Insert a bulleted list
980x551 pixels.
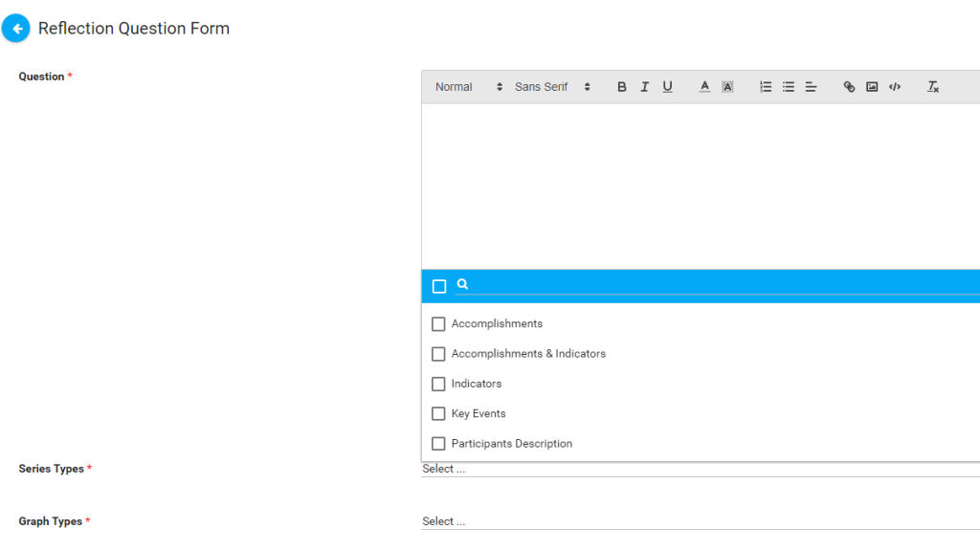[788, 86]
